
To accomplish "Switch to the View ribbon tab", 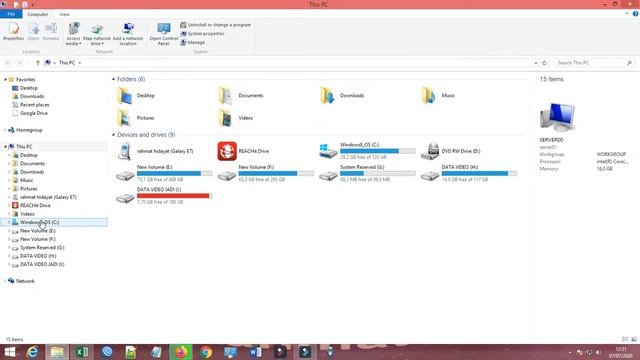I will 64,14.
